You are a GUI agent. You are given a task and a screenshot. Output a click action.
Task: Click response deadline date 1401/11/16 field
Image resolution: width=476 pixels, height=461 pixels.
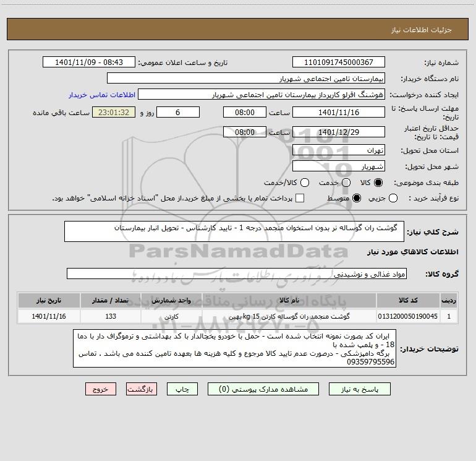[339, 112]
